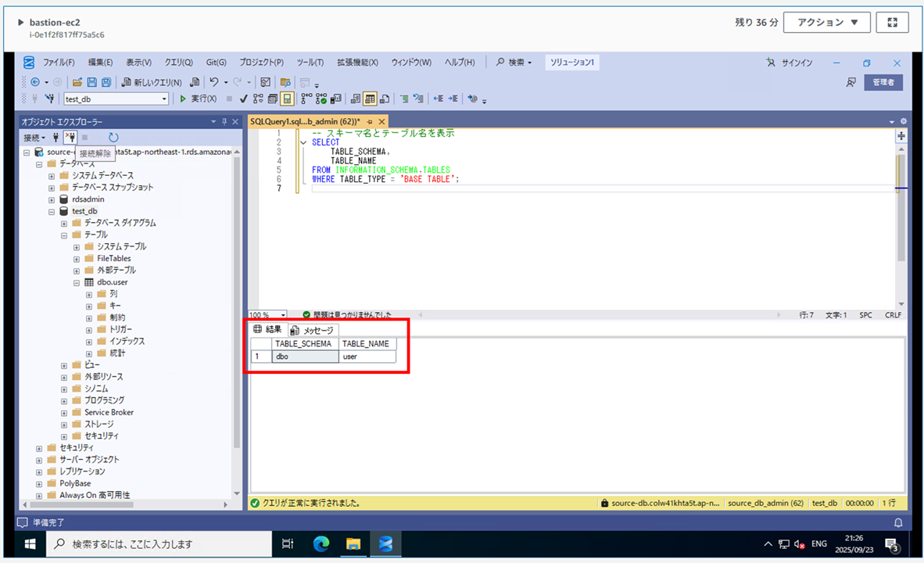Open the 100 % zoom level combo box
Screen dimensions: 924x563
[267, 315]
